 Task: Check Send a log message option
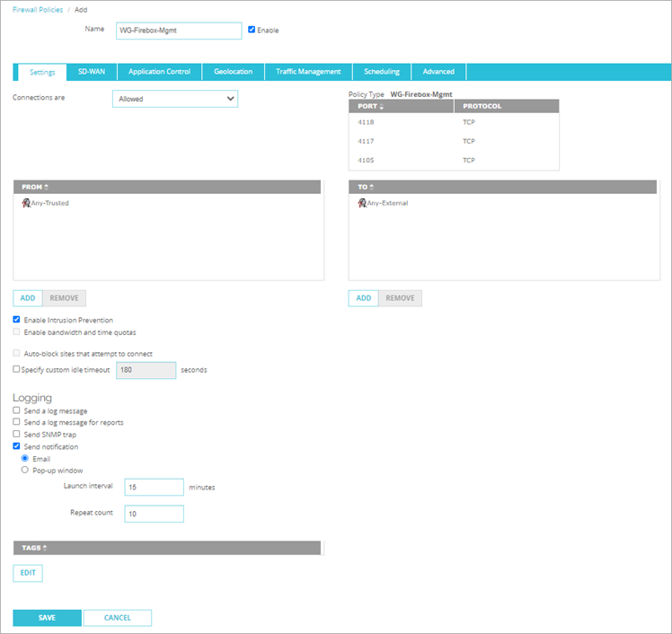[17, 410]
